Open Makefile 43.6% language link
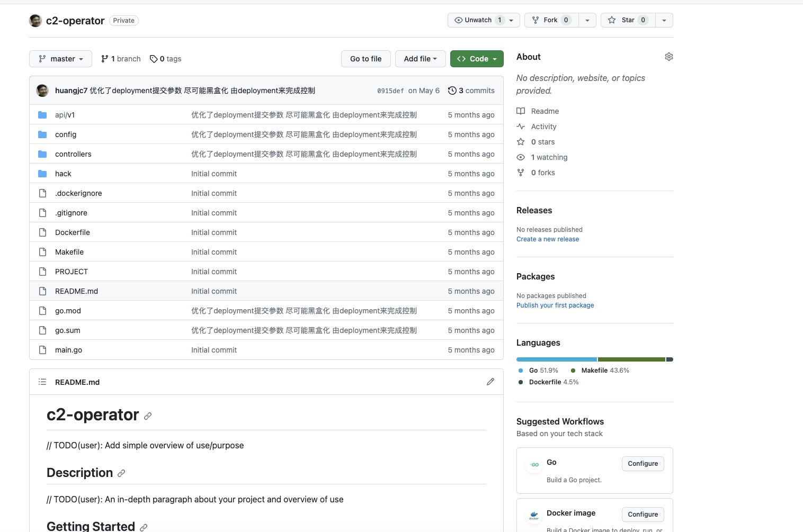The width and height of the screenshot is (803, 532). [x=600, y=371]
